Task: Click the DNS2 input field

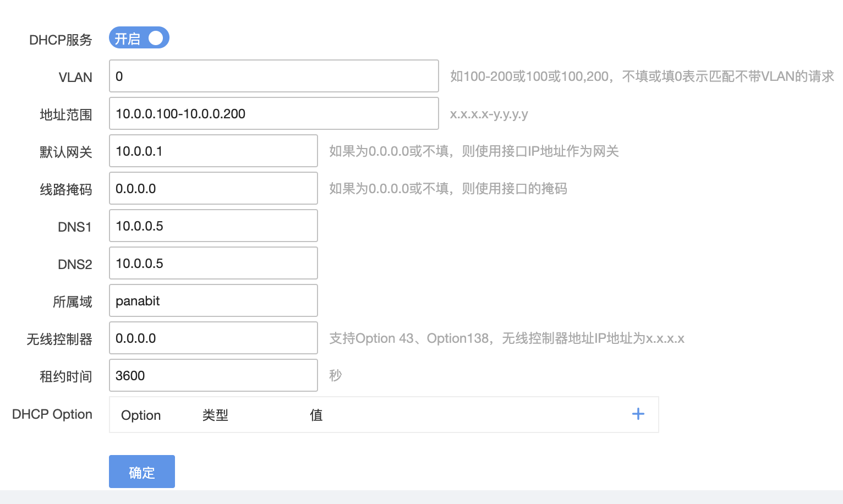Action: click(213, 264)
